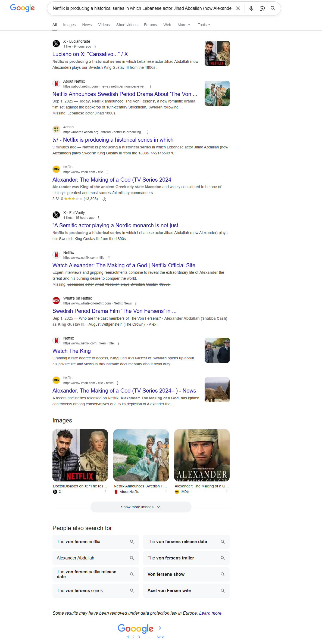Open 'Watch Alexander: The Making of a God' Netflix link

pos(124,265)
